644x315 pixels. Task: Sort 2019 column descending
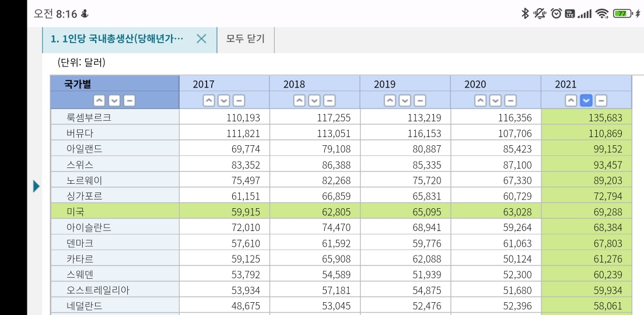pyautogui.click(x=405, y=100)
